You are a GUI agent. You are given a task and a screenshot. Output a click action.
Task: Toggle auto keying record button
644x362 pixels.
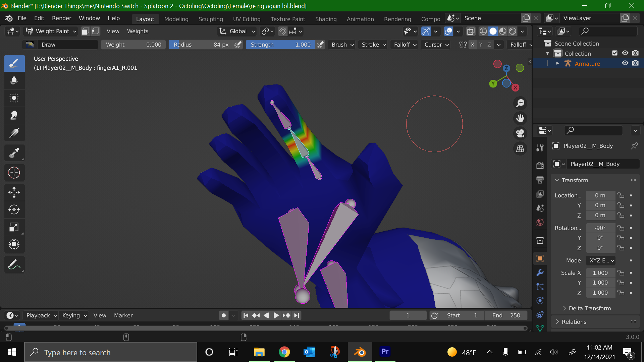tap(224, 315)
